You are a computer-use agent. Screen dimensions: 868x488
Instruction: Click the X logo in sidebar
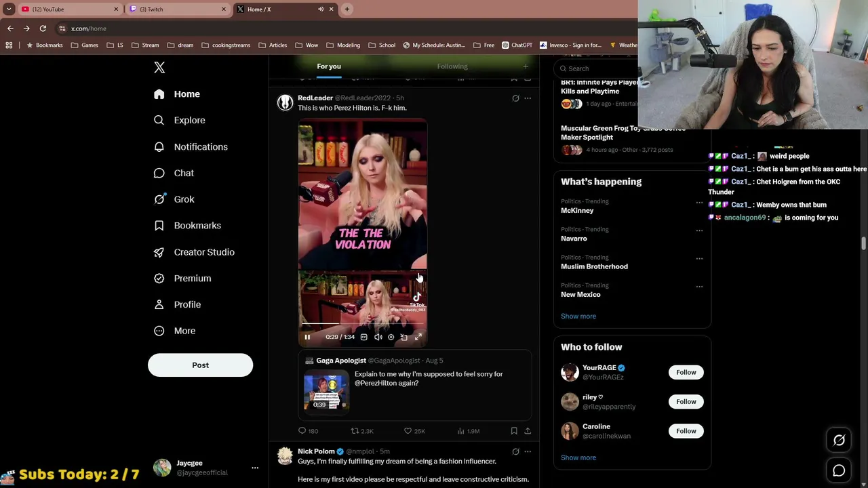[x=159, y=67]
